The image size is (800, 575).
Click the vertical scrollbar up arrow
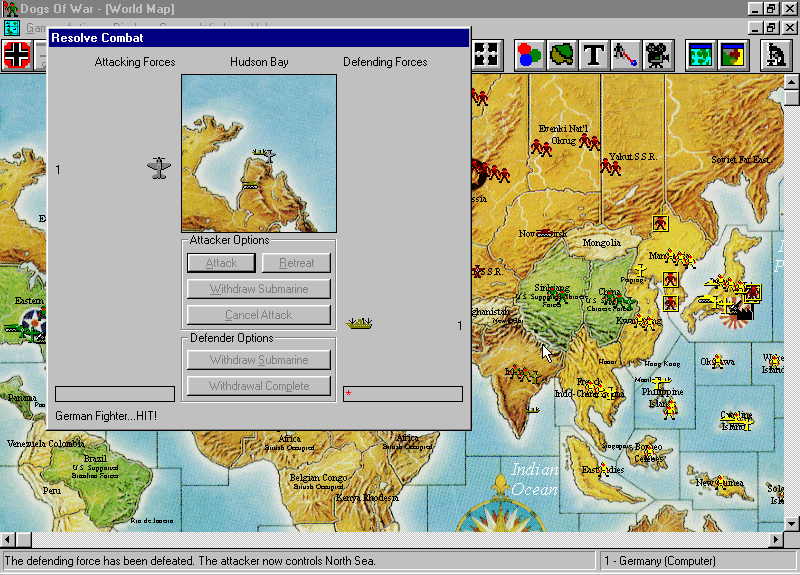tap(791, 82)
